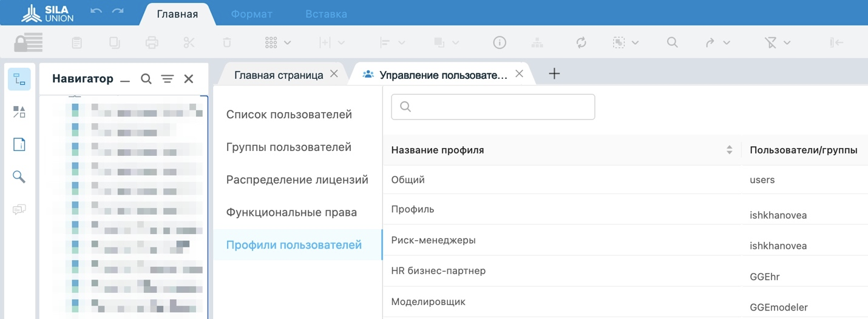Screen dimensions: 868x319
Task: Click the hierarchy tree icon
Action: [x=537, y=42]
